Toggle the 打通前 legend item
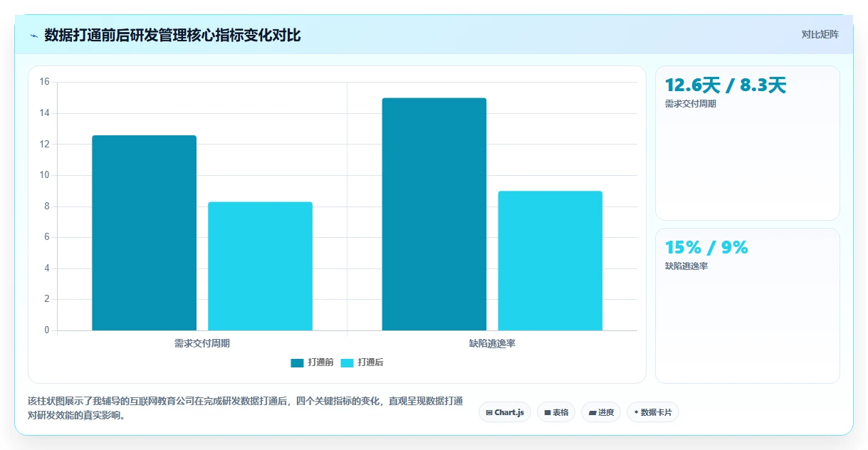The width and height of the screenshot is (868, 450). pyautogui.click(x=312, y=362)
